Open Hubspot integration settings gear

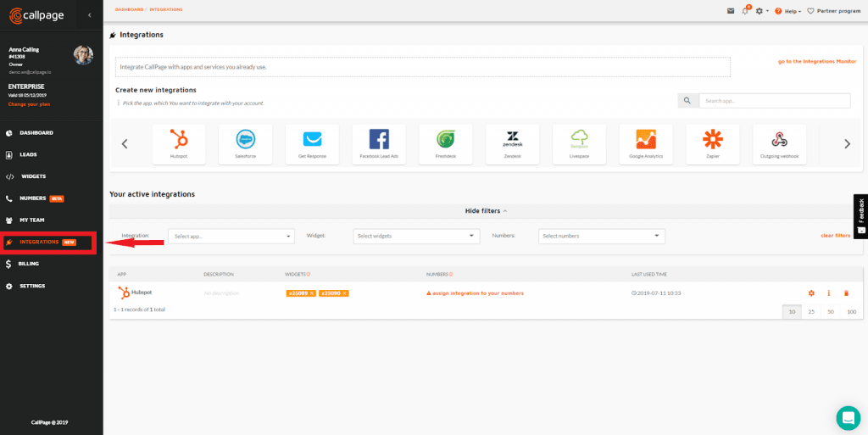pos(811,293)
